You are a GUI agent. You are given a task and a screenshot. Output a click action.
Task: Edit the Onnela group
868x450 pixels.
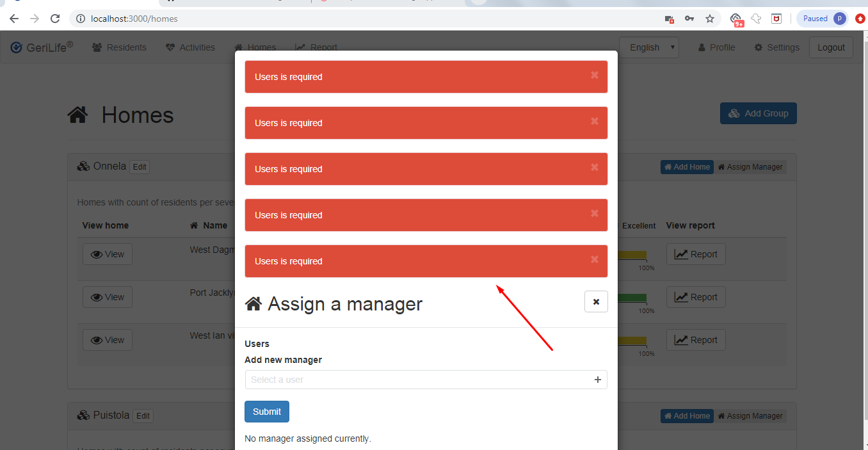tap(140, 166)
